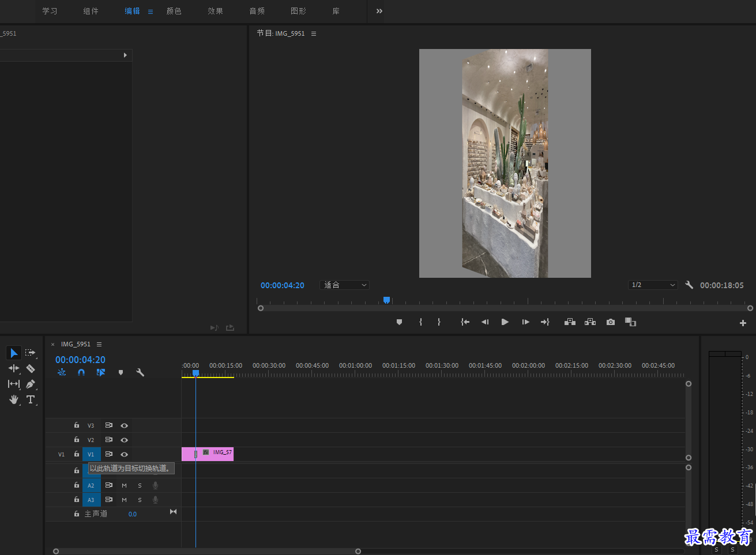The image size is (756, 555).
Task: Switch to the Libraries workspace tab
Action: (x=336, y=11)
